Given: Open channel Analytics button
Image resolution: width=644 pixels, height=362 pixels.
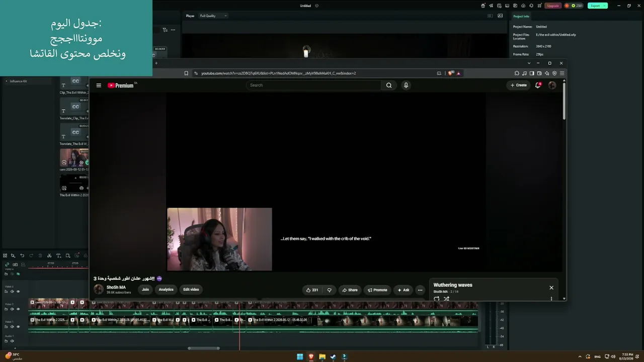Looking at the screenshot, I should [166, 290].
